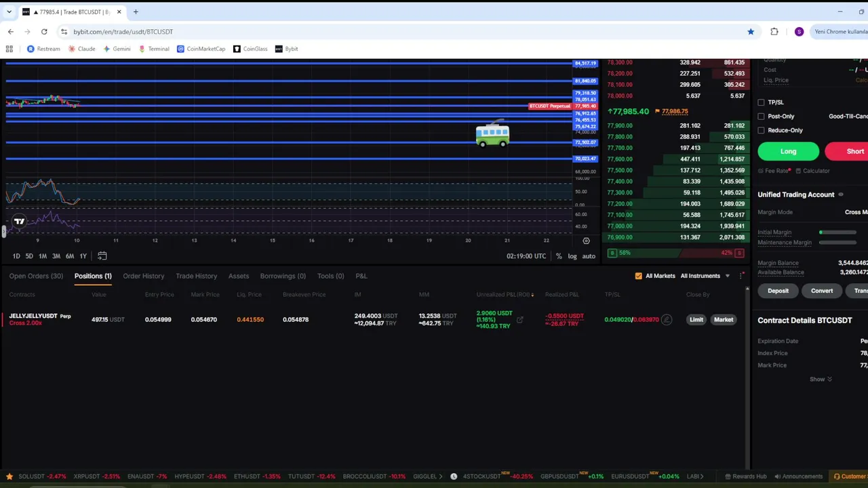868x488 pixels.
Task: Switch to the Open Orders tab
Action: point(36,276)
